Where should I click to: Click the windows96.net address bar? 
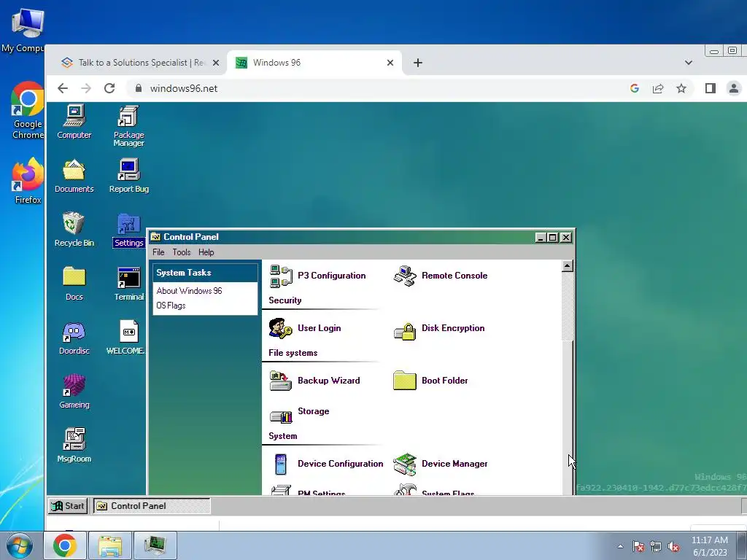point(376,88)
